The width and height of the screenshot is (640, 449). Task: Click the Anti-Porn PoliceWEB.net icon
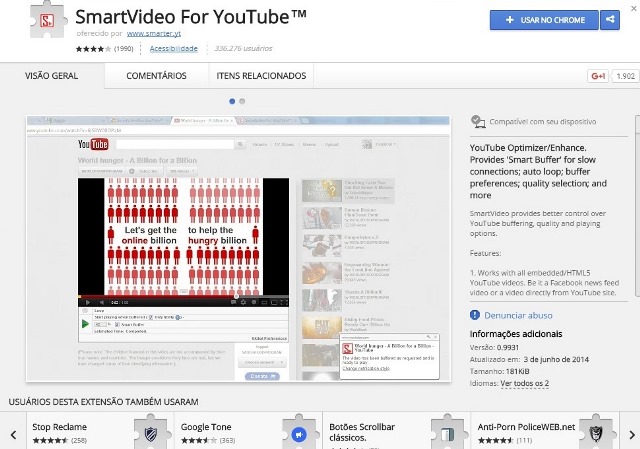pyautogui.click(x=596, y=433)
